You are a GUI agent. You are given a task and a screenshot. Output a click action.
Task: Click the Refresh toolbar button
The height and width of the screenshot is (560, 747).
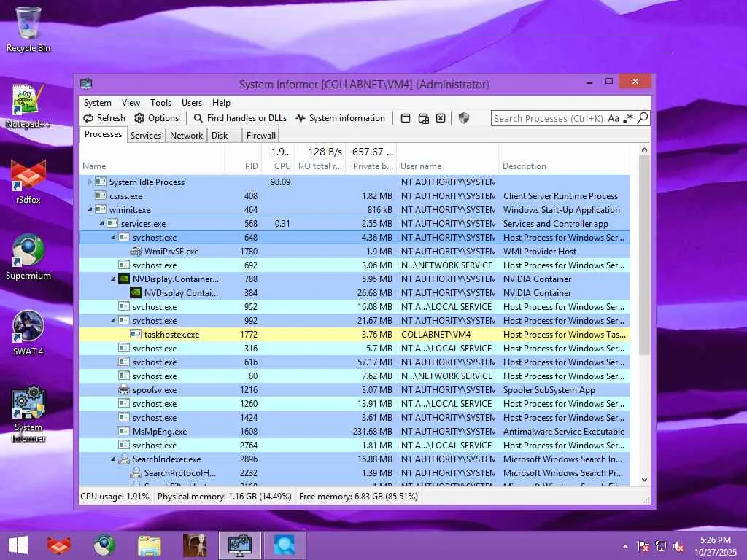tap(104, 118)
